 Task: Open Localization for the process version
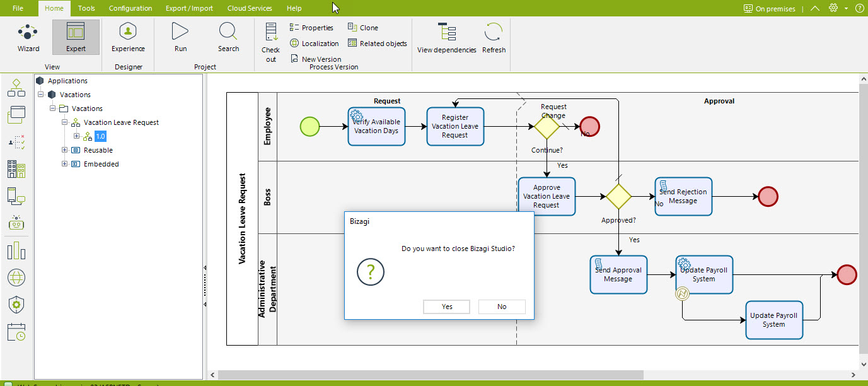(x=315, y=44)
